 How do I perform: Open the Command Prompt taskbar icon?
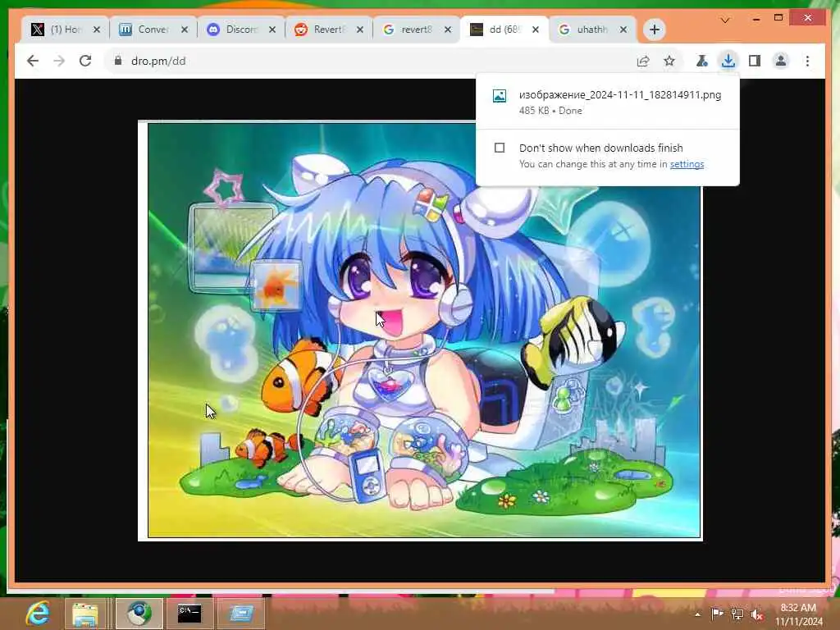click(189, 614)
